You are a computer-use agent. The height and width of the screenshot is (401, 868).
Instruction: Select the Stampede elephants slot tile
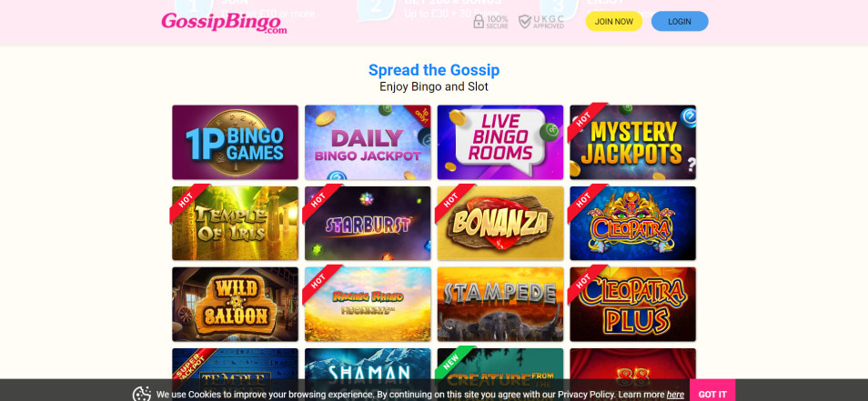click(500, 305)
